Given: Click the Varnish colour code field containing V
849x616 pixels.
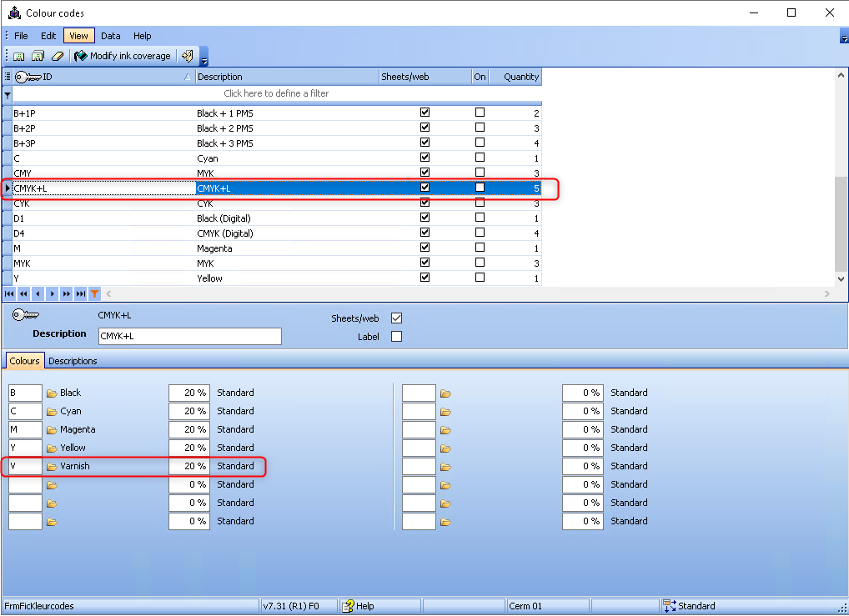Looking at the screenshot, I should coord(26,466).
